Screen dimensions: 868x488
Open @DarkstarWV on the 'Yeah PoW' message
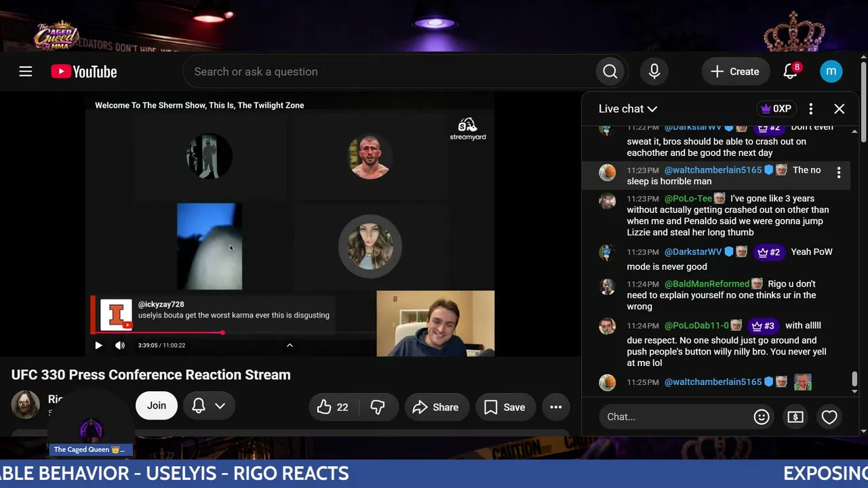694,252
